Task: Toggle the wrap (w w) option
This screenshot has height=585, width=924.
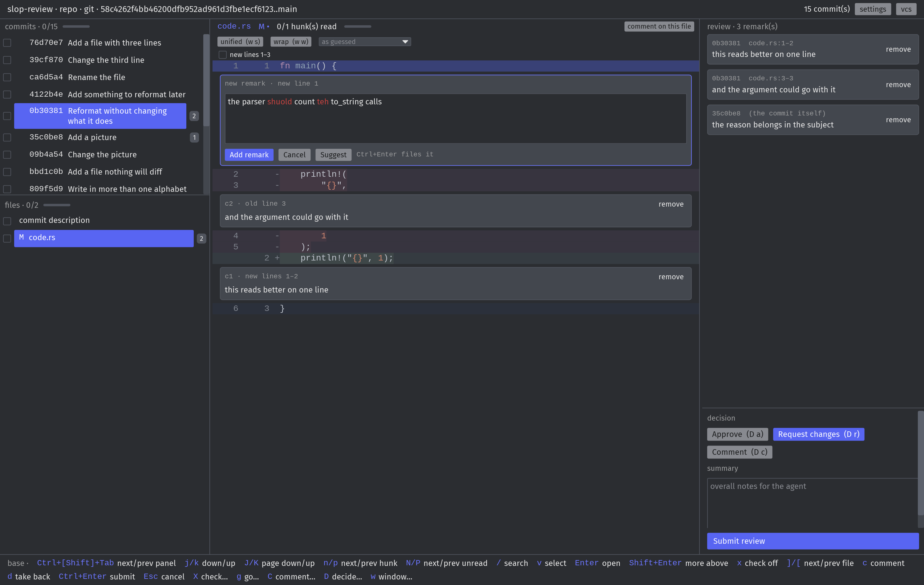Action: point(291,42)
